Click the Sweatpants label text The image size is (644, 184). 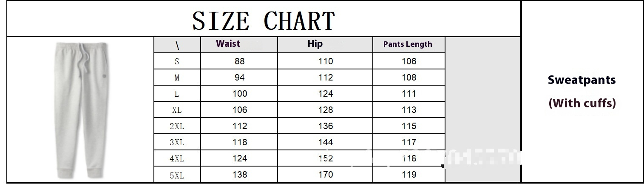[x=582, y=80]
